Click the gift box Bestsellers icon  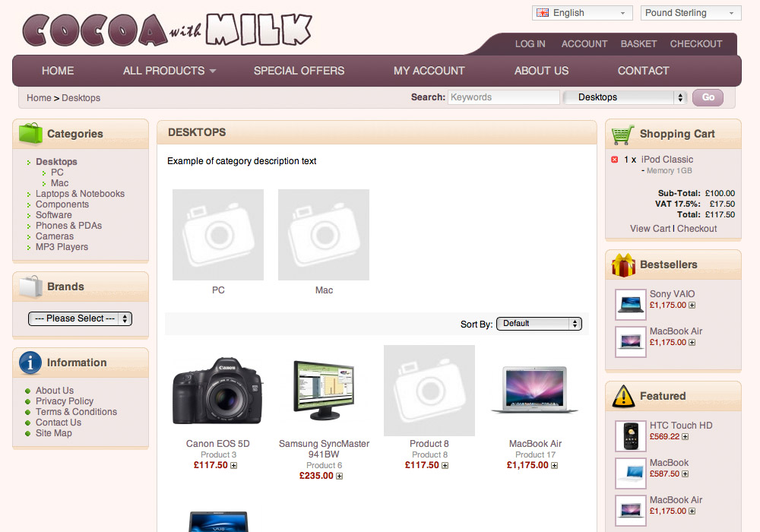[623, 265]
